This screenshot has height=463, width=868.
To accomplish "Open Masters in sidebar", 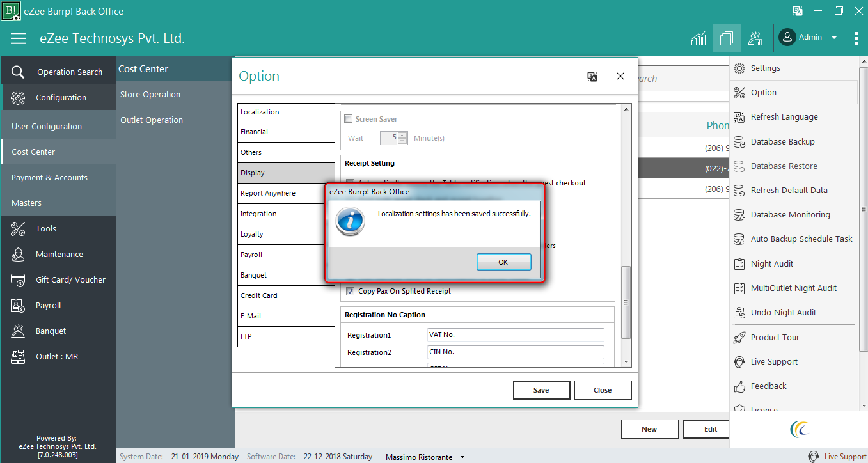I will [58, 203].
